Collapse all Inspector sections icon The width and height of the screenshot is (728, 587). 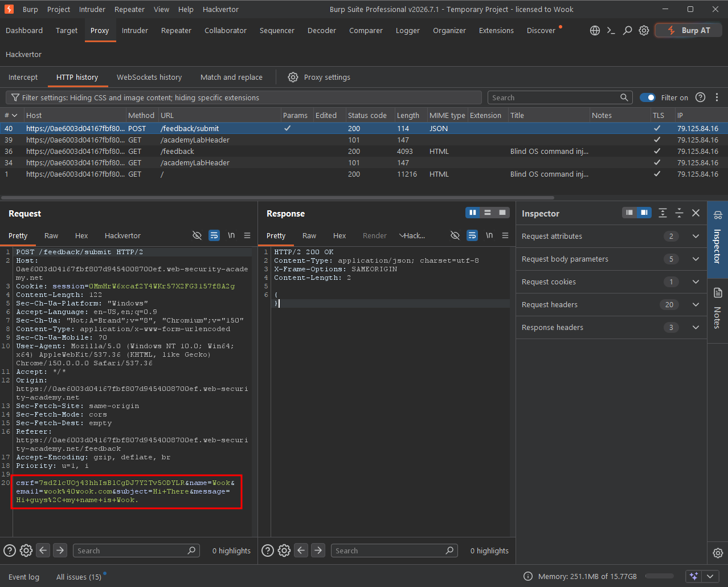679,213
